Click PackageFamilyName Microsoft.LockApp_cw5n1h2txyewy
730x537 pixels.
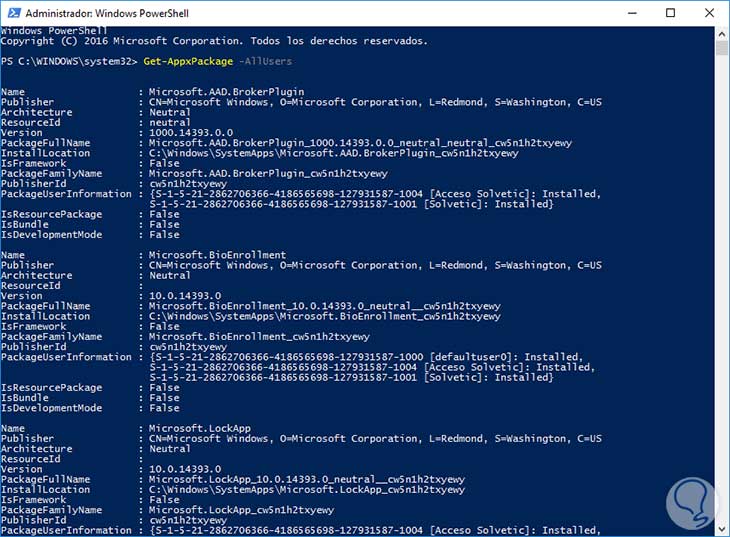(241, 510)
